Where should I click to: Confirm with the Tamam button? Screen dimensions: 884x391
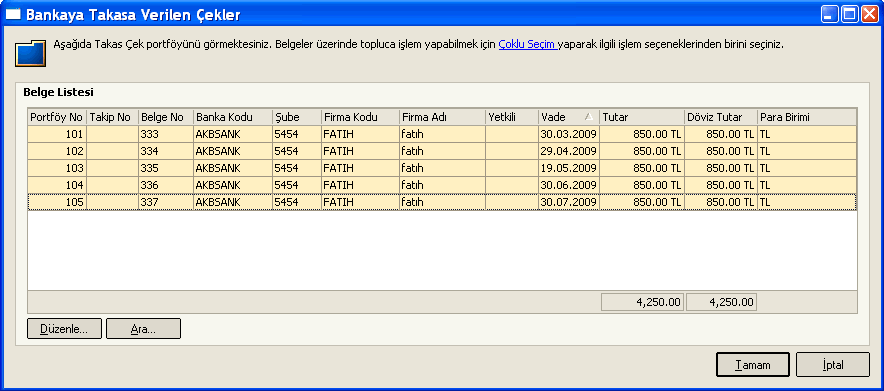coord(752,365)
